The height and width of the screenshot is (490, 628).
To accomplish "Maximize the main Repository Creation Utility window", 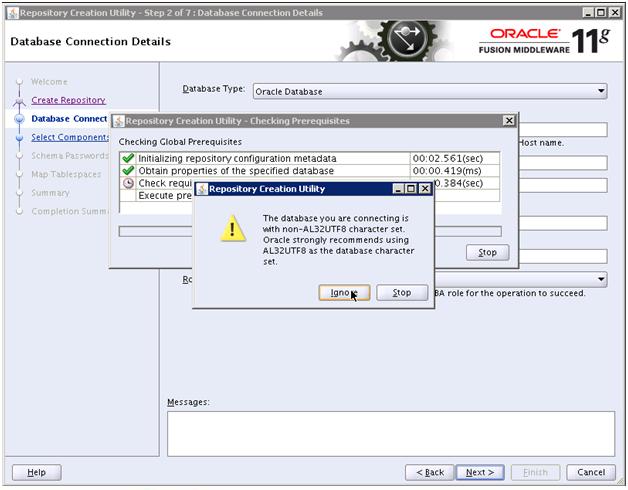I will coord(601,12).
